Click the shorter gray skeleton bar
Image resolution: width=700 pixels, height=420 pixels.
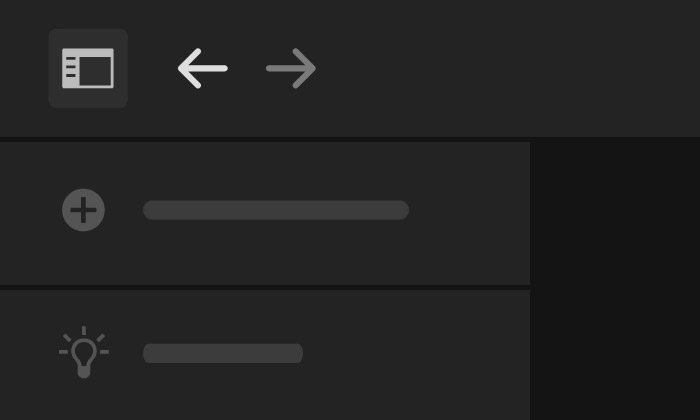click(x=223, y=353)
